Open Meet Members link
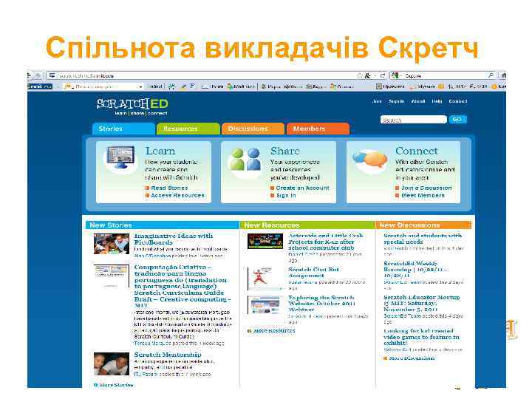Image resolution: width=532 pixels, height=399 pixels. pyautogui.click(x=423, y=195)
